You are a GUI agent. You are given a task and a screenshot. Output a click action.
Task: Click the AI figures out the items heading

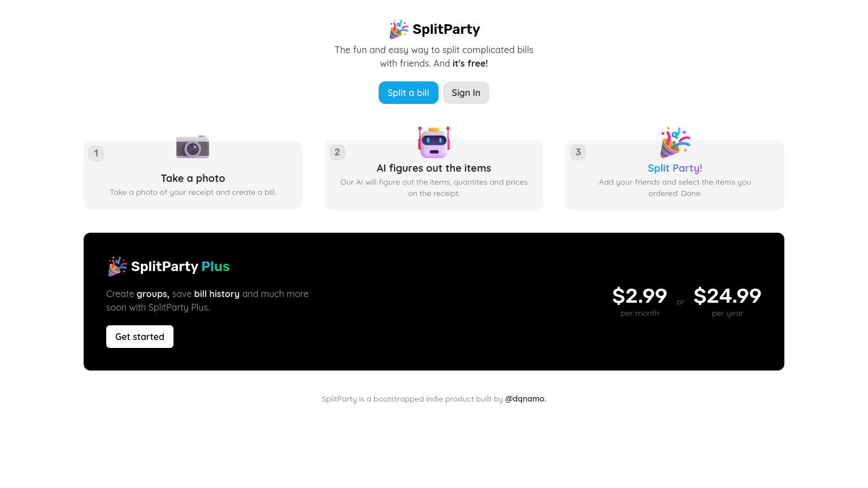click(x=434, y=168)
